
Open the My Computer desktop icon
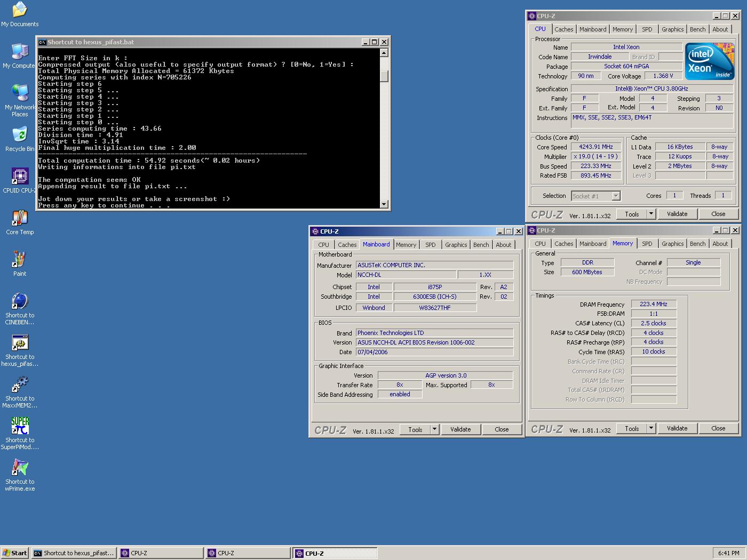point(19,55)
